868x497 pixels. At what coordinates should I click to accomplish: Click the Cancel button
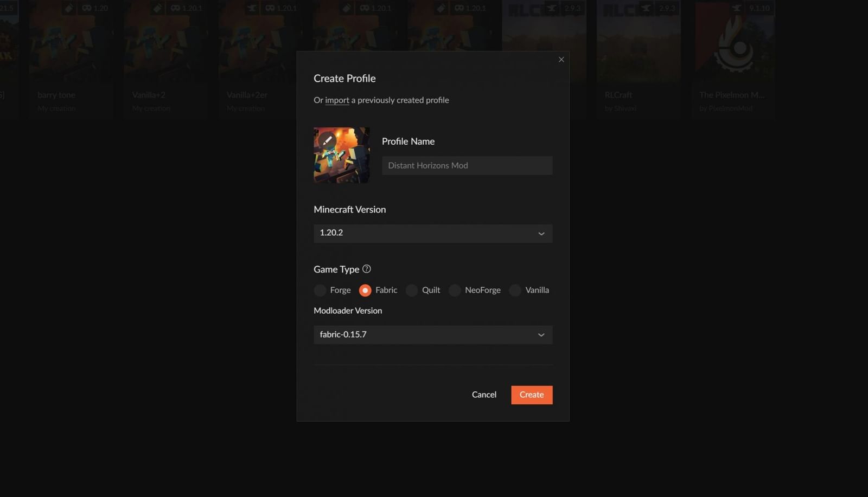point(483,395)
